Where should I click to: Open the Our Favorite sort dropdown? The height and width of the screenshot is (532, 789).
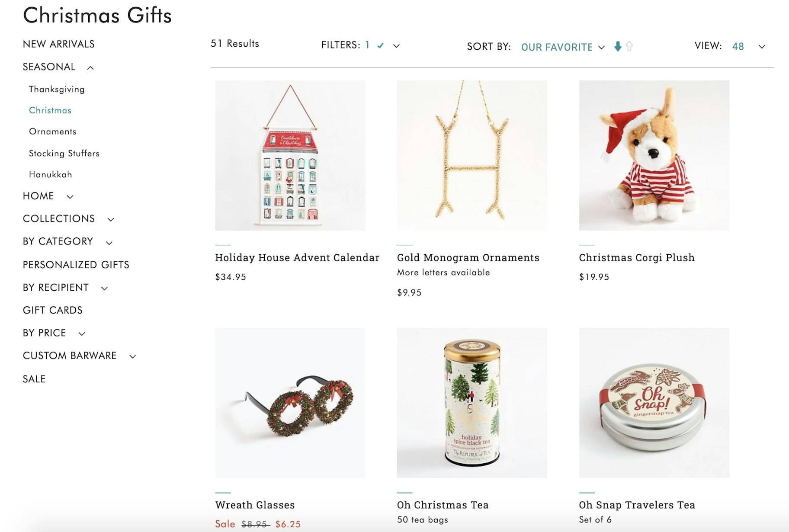pyautogui.click(x=562, y=47)
